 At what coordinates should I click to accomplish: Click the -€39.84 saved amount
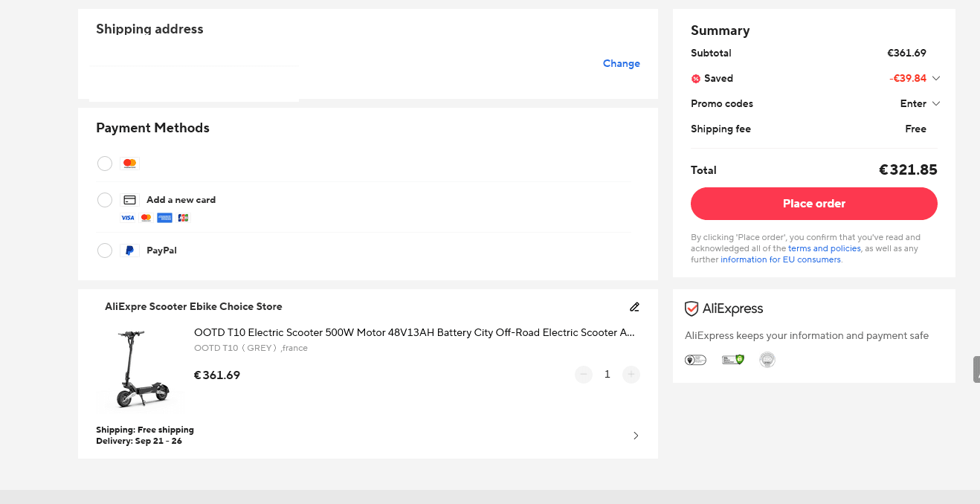point(908,78)
